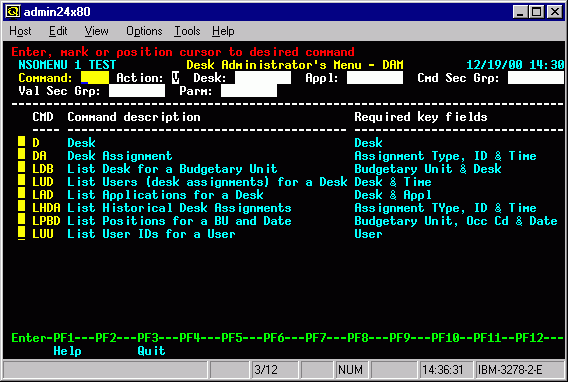The height and width of the screenshot is (382, 568).
Task: Click the 12/19/00 14:30 date stamp
Action: coord(515,65)
